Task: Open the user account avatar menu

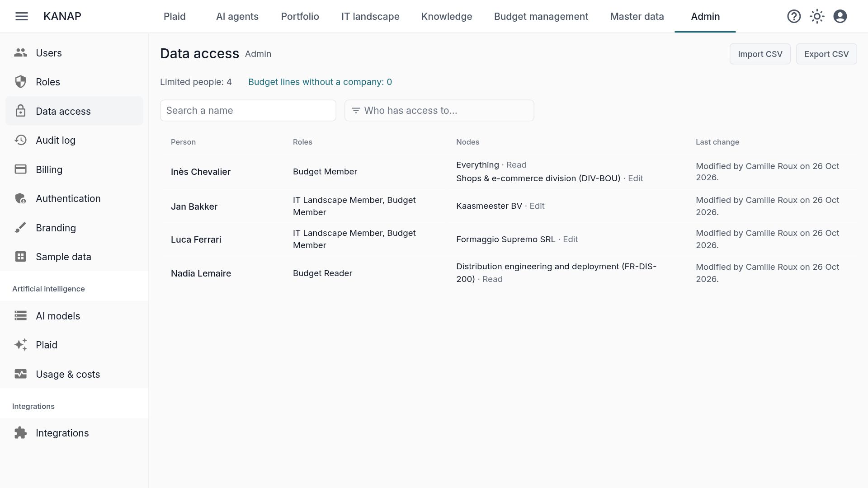Action: (x=840, y=16)
